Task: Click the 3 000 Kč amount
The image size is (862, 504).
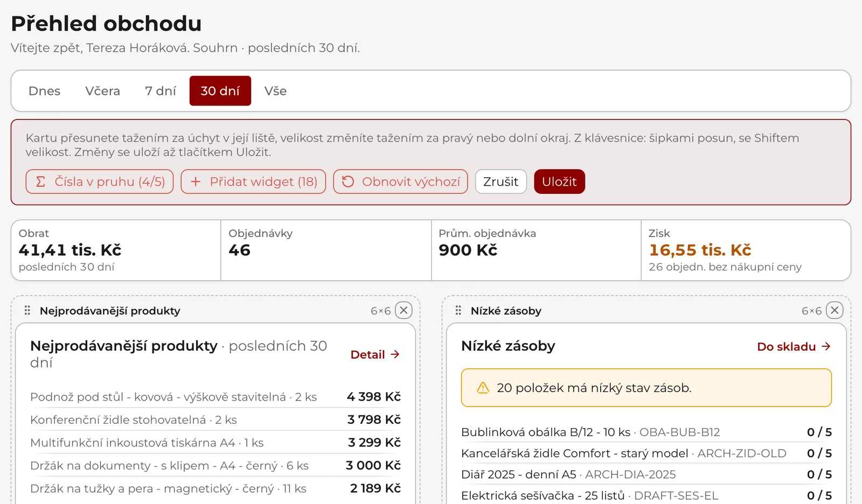Action: 373,465
